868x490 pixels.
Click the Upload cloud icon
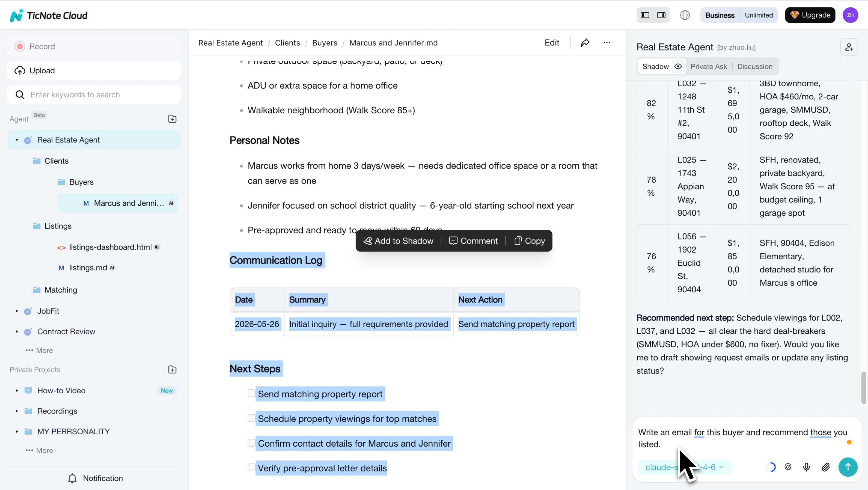[20, 71]
